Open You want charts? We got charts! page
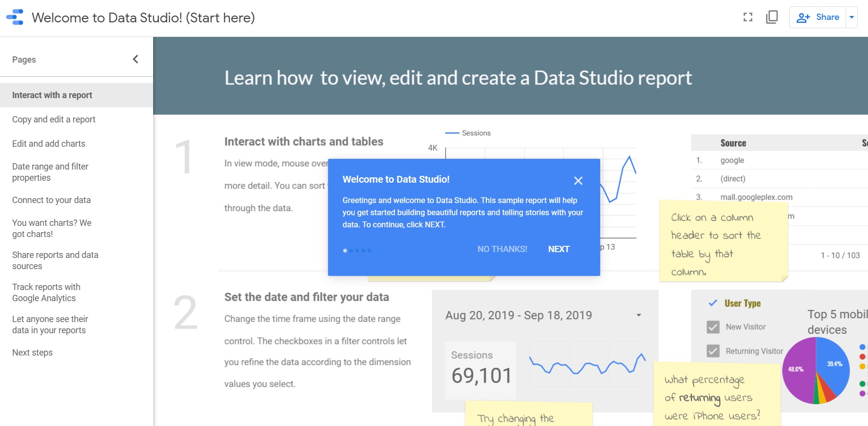The height and width of the screenshot is (426, 868). pos(76,228)
